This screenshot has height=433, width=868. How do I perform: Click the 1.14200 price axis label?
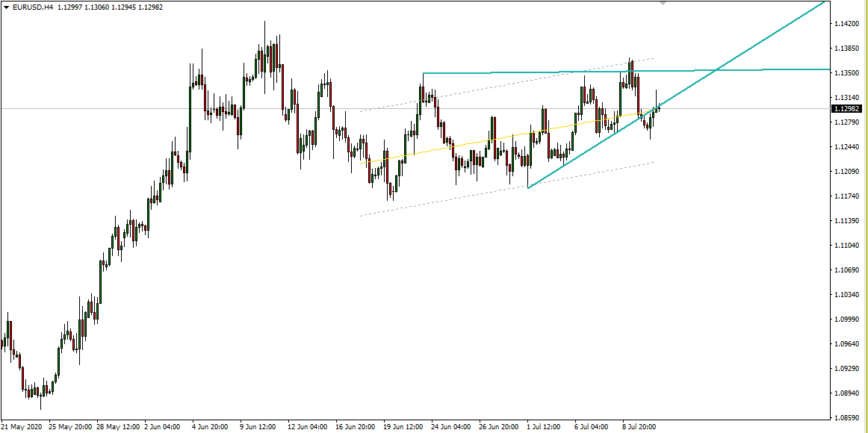pos(846,24)
